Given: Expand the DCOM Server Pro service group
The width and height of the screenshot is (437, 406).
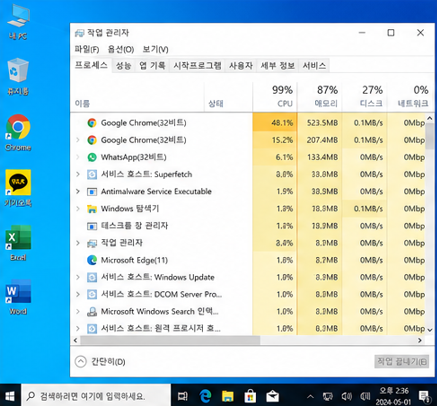Looking at the screenshot, I should click(78, 294).
